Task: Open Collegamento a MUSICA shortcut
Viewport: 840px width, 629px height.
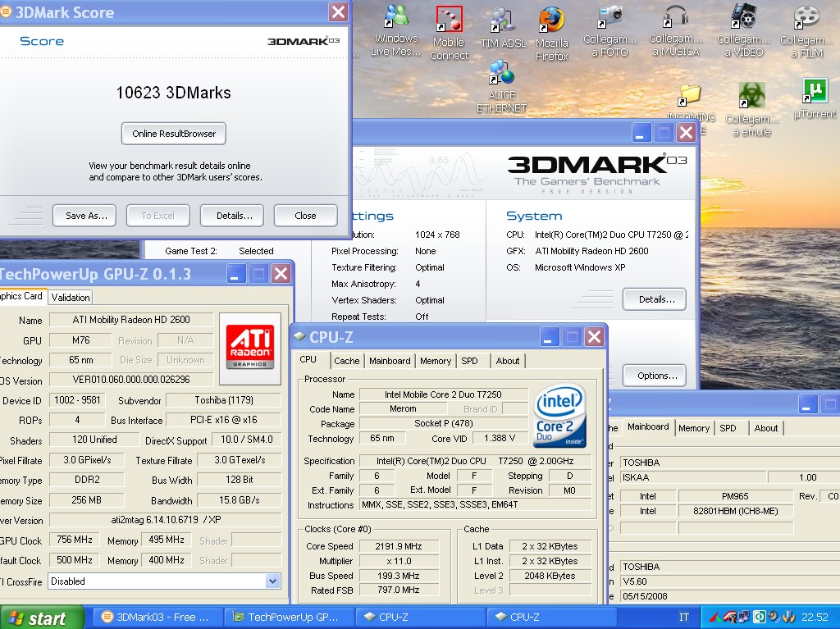Action: [x=676, y=31]
